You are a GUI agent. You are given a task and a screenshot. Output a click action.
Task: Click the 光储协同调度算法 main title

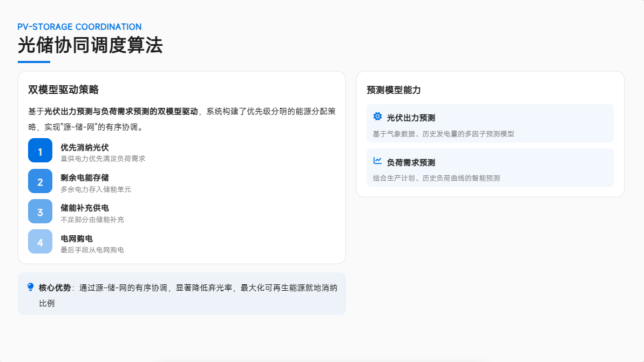[x=90, y=45]
